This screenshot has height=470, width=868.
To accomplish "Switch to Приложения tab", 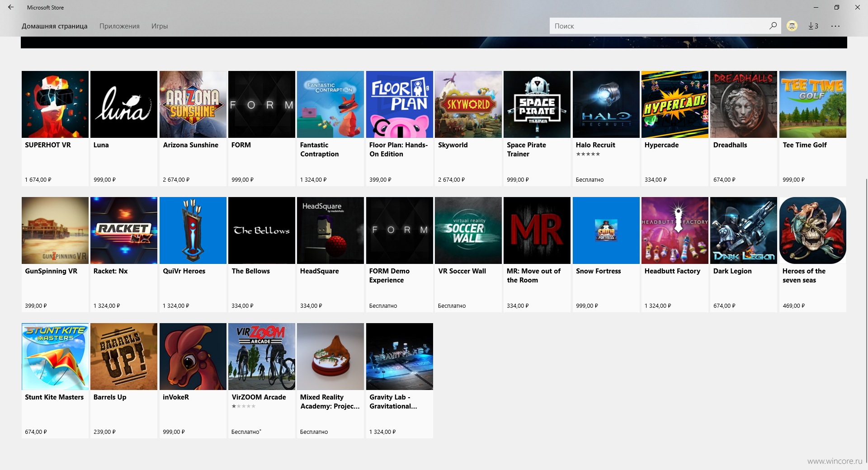I will click(119, 26).
